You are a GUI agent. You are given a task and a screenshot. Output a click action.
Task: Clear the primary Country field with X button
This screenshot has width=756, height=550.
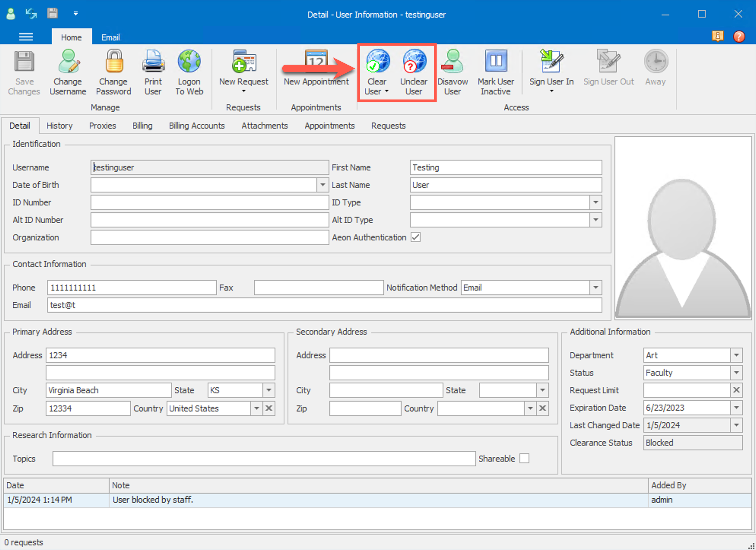[269, 409]
